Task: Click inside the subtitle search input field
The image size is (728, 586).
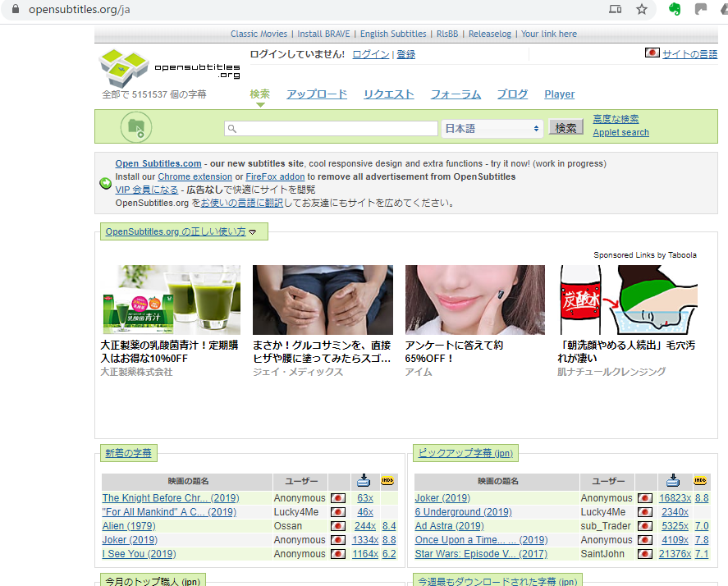Action: click(x=331, y=129)
